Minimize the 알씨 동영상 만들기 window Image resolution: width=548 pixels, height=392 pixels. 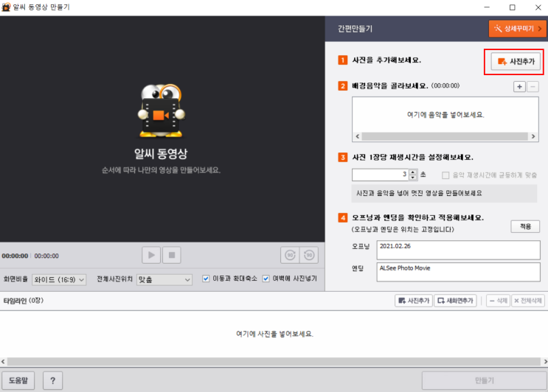click(487, 7)
